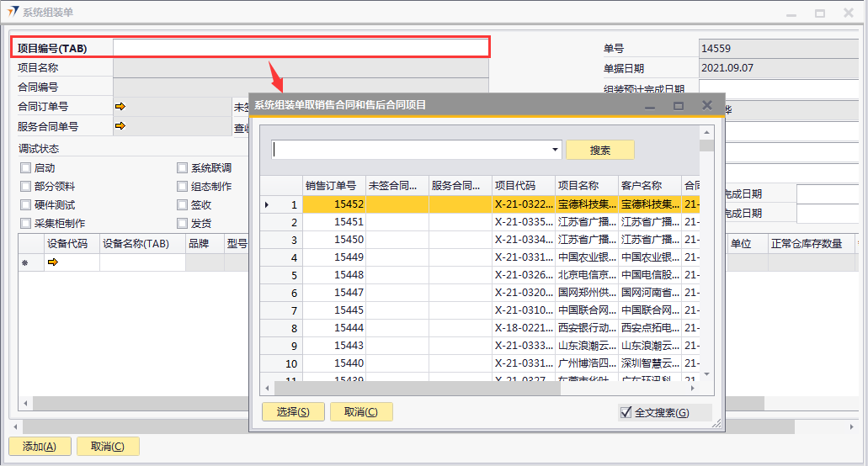Maximize the 系统组装单取销售合同 dialog
Image resolution: width=868 pixels, height=466 pixels.
679,106
